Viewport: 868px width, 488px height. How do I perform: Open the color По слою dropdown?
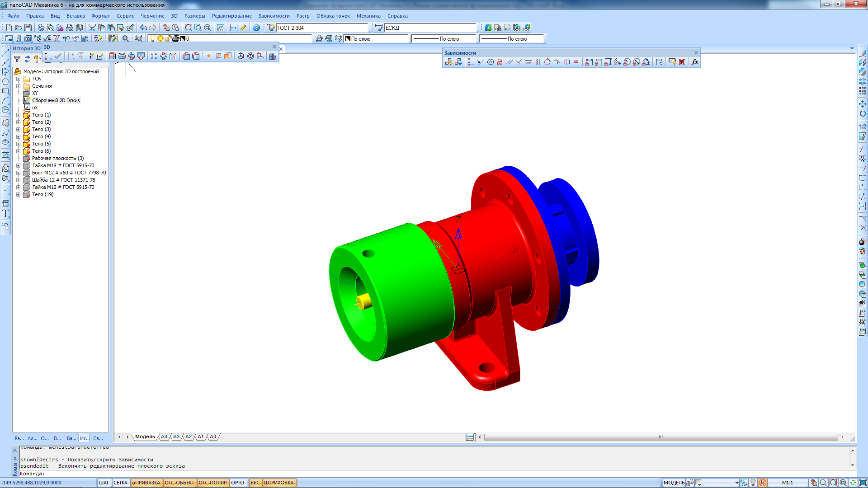(x=377, y=38)
